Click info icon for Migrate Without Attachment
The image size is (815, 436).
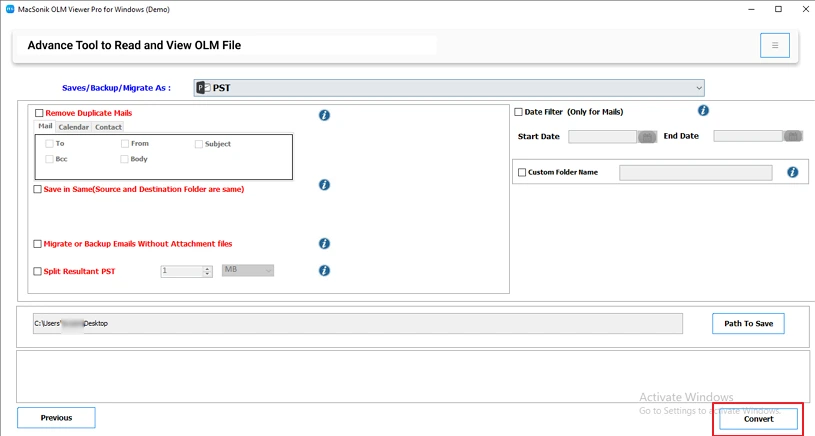(x=324, y=243)
